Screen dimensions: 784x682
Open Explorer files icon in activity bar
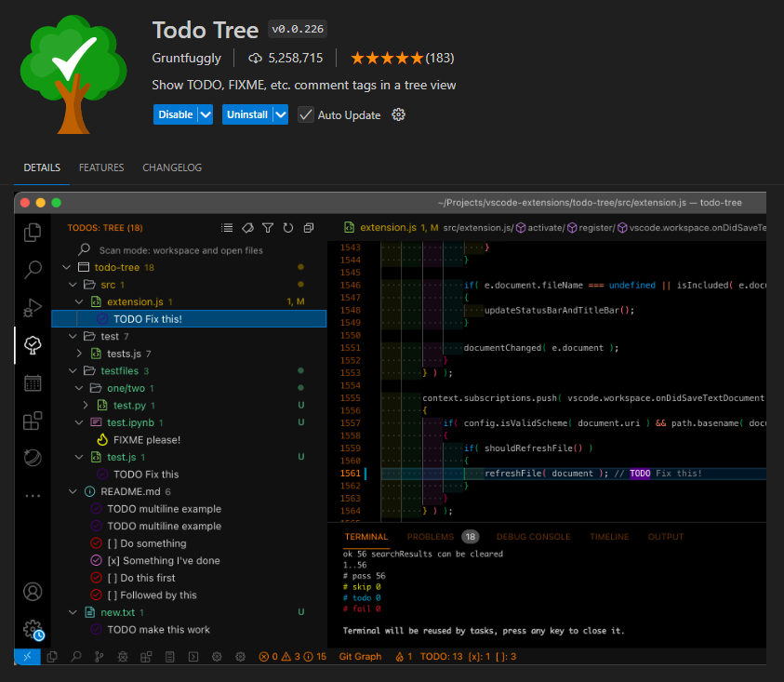coord(33,233)
